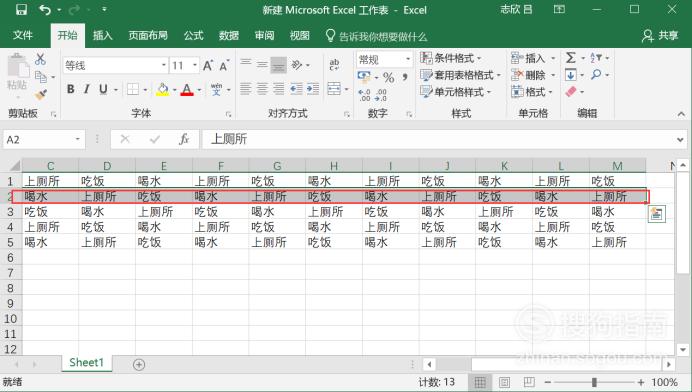Open the font size dropdown showing 11
This screenshot has height=392, width=692.
coord(195,66)
